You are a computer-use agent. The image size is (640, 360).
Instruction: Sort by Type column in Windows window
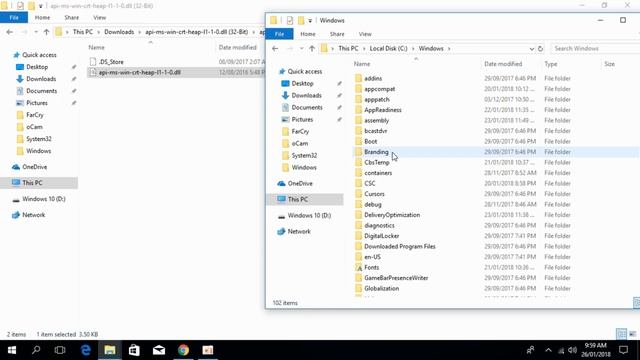pyautogui.click(x=551, y=64)
